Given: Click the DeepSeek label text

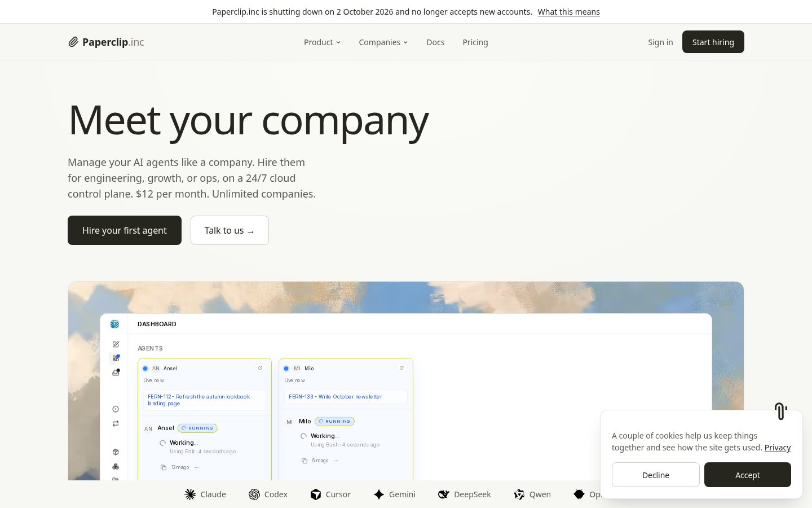Looking at the screenshot, I should point(473,494).
